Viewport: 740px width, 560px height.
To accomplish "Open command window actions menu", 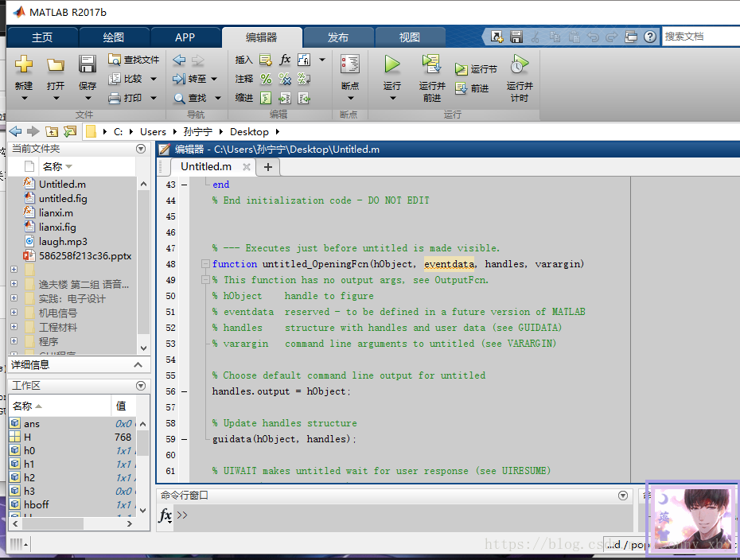I will point(623,496).
